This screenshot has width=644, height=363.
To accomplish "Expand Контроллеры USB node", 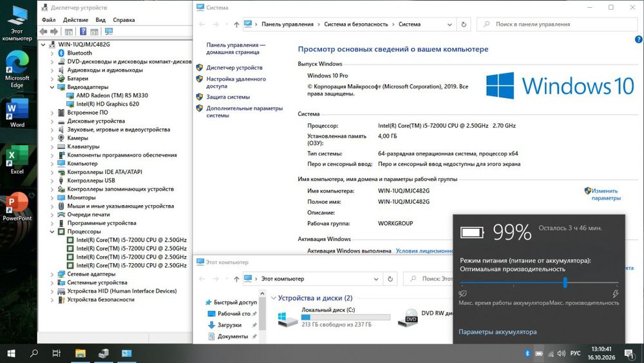I will 52,181.
